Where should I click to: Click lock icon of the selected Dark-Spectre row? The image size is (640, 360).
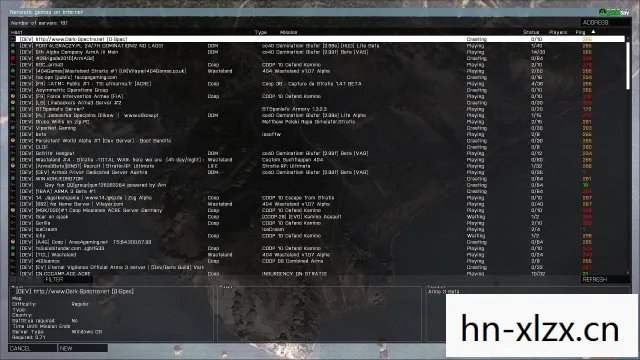[x=13, y=39]
